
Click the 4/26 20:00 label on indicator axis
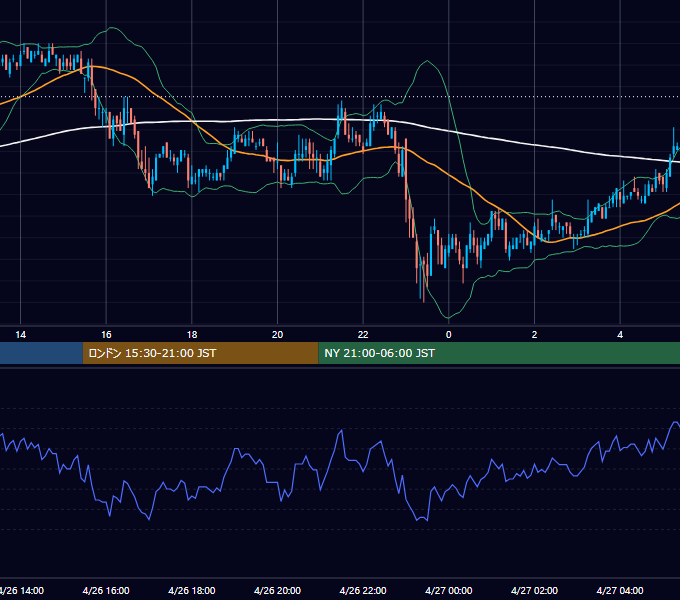[278, 590]
